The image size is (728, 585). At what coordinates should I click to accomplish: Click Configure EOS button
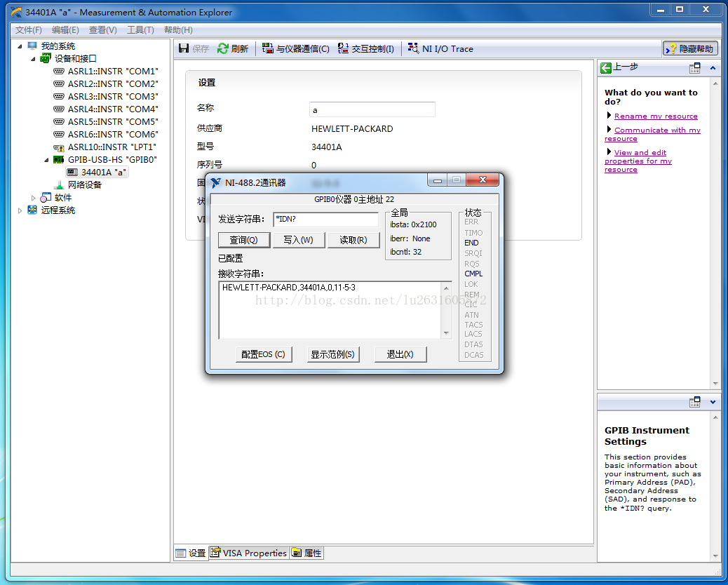click(x=263, y=354)
